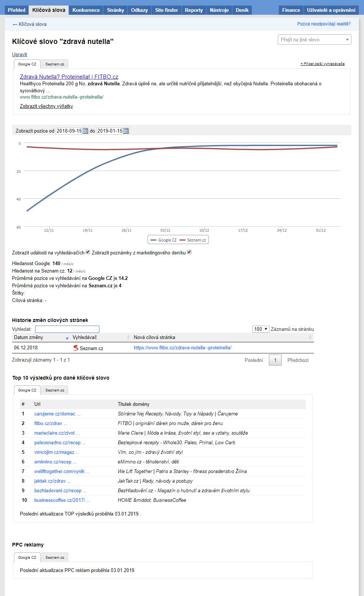Viewport: 364px width, 596px height.
Task: Switch Top 10 results to the Seznam.cz tab
Action: click(55, 390)
